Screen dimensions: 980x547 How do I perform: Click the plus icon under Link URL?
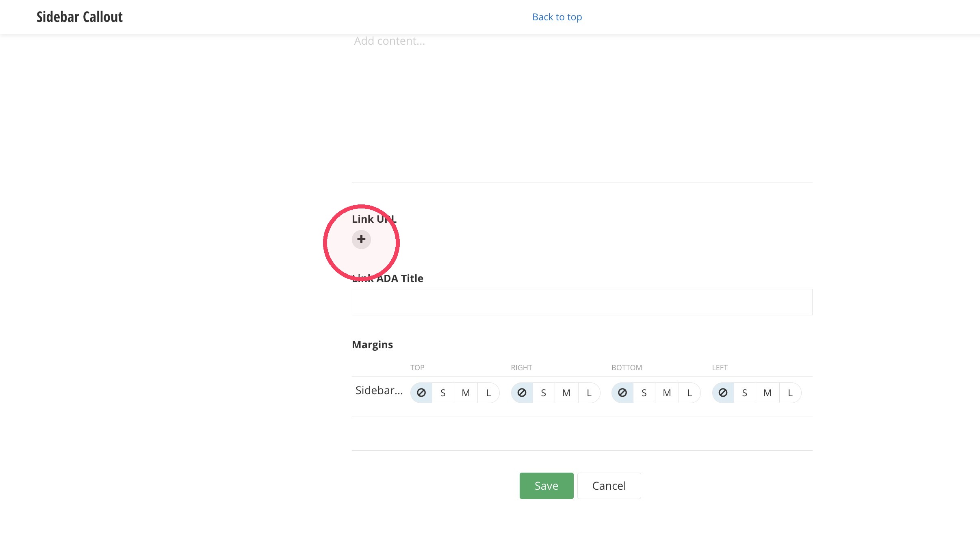[361, 239]
